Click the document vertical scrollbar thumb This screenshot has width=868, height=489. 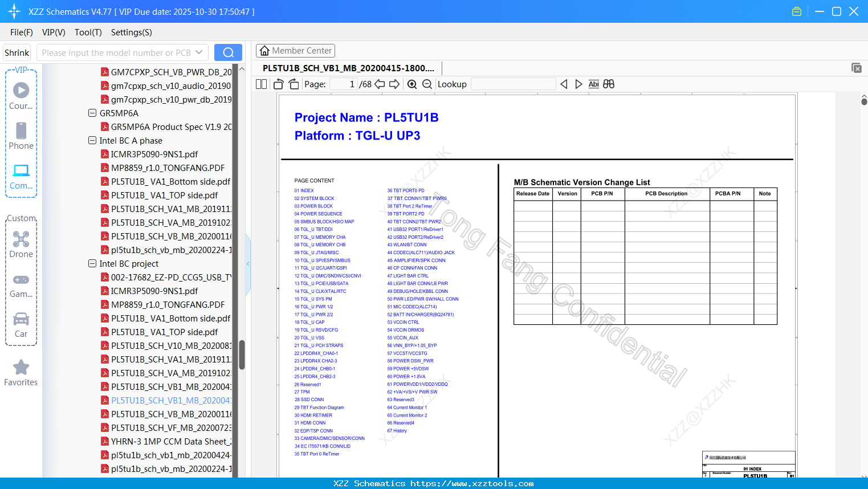pyautogui.click(x=864, y=101)
